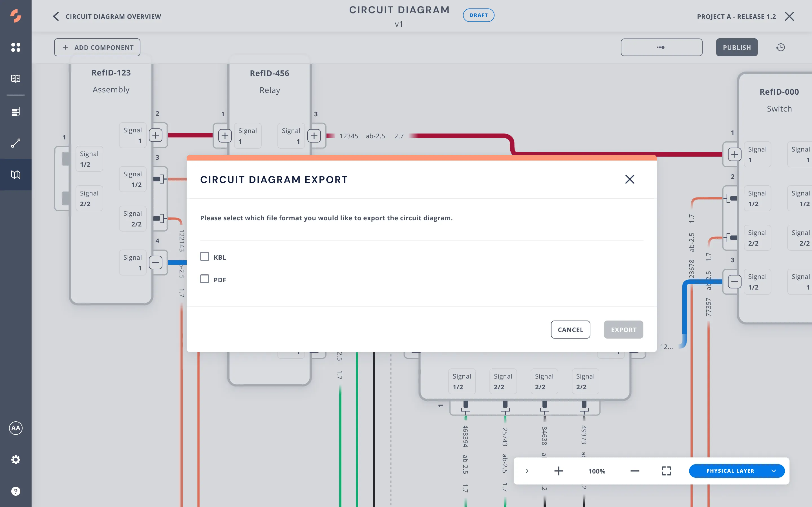
Task: Open the three-dots more options menu
Action: click(661, 47)
